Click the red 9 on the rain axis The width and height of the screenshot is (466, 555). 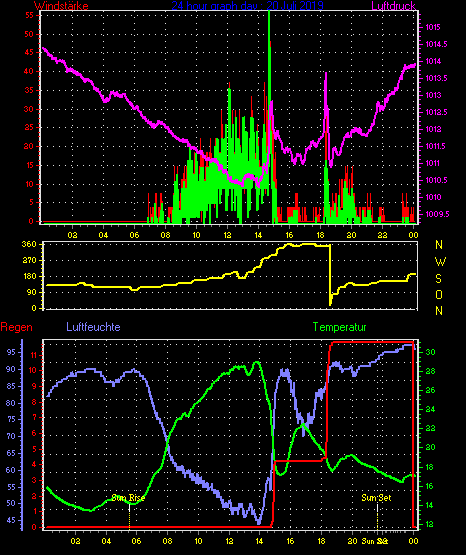[35, 386]
